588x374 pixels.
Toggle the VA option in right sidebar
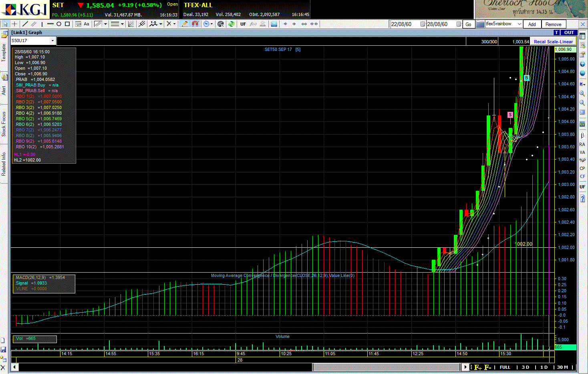582,152
